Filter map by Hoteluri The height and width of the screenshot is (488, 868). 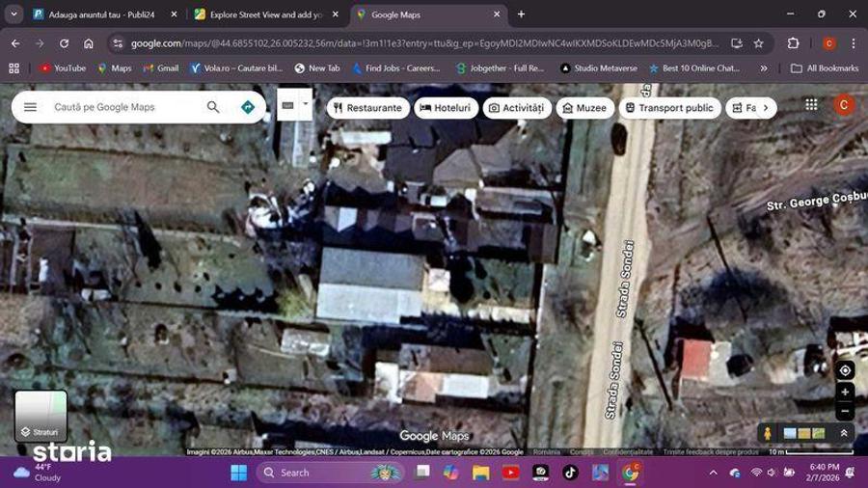point(446,108)
